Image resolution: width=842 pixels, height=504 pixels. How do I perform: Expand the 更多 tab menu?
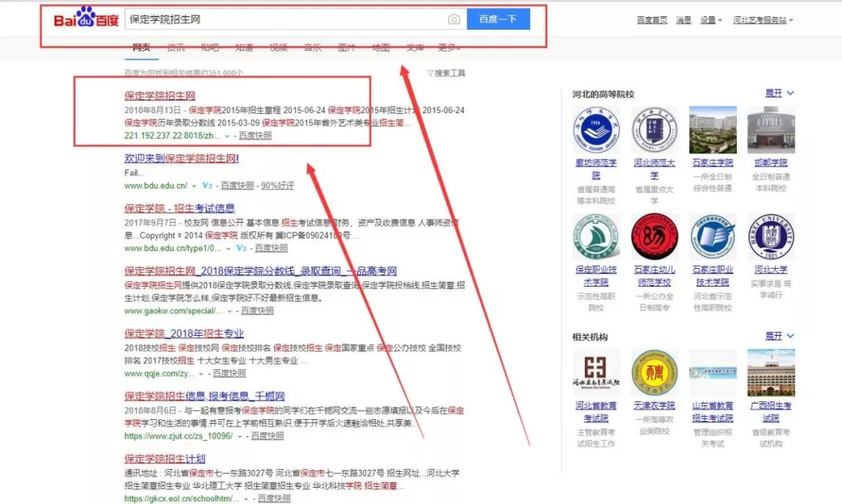tap(449, 48)
